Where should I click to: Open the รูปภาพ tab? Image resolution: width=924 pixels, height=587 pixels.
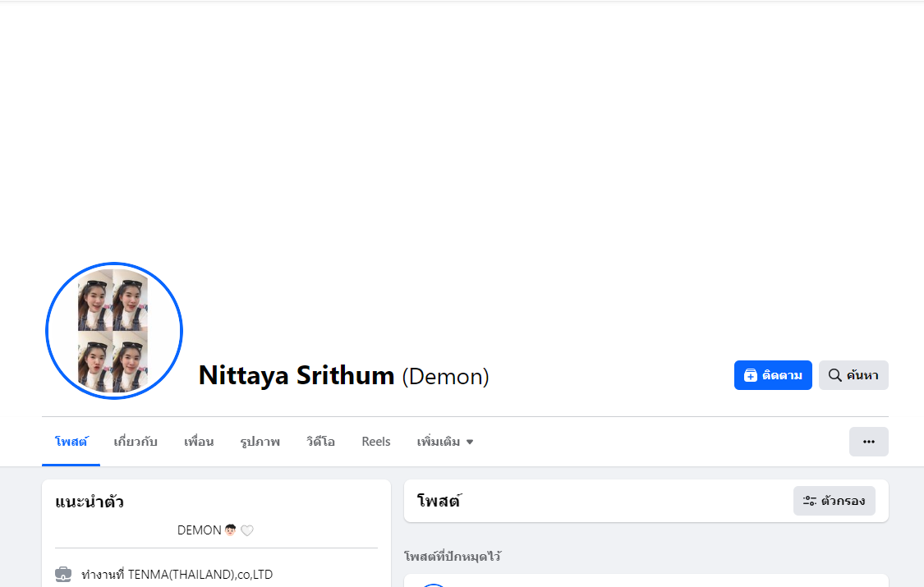click(260, 442)
